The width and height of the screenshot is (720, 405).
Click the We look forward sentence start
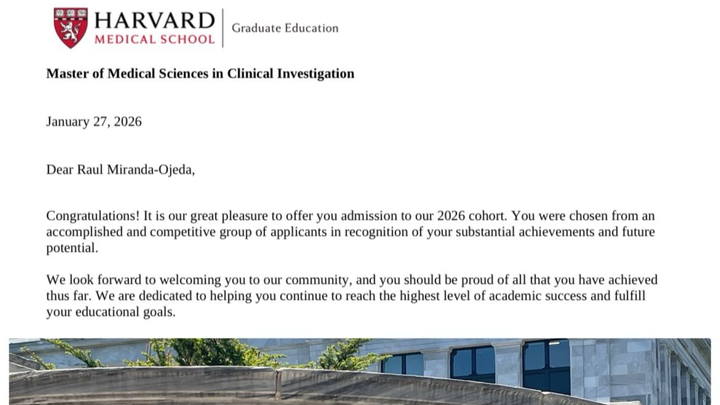91,280
